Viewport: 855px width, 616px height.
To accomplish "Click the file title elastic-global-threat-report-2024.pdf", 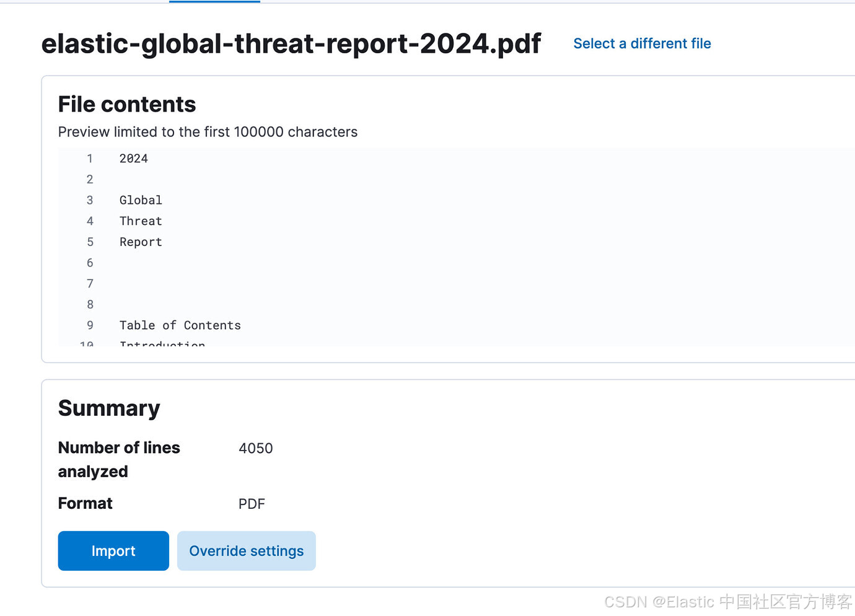I will pos(291,43).
